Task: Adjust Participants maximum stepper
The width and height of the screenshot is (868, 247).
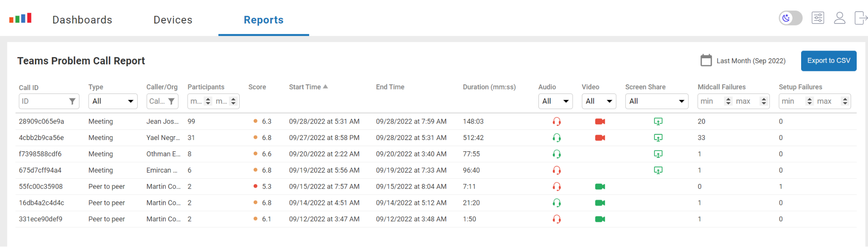Action: coord(233,101)
